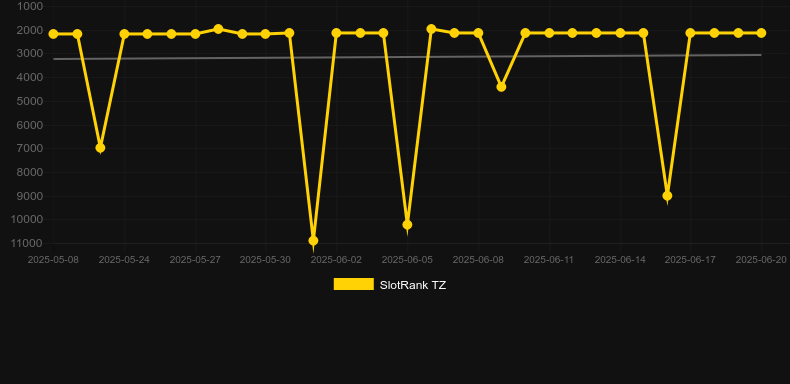Click the first data point at 2025-05-08

53,34
